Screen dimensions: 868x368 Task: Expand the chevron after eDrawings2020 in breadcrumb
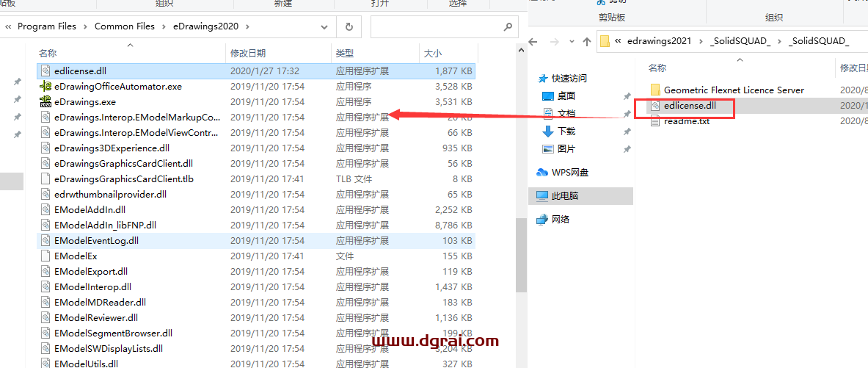pos(248,26)
